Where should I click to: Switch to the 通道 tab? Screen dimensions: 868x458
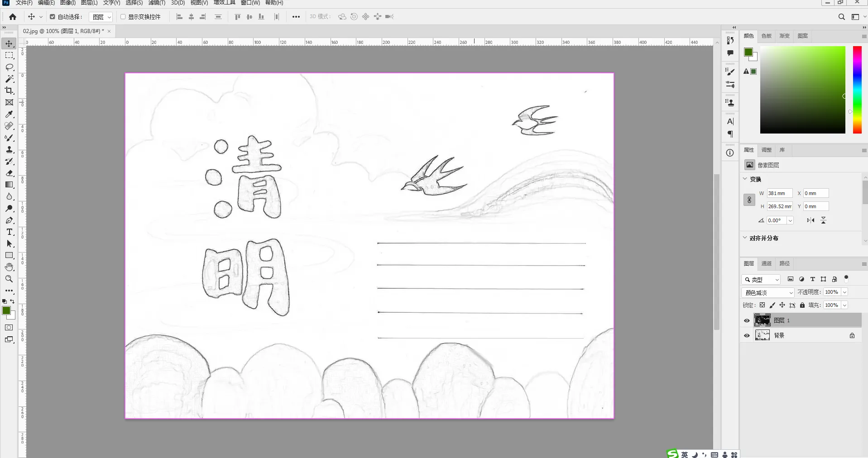click(766, 263)
